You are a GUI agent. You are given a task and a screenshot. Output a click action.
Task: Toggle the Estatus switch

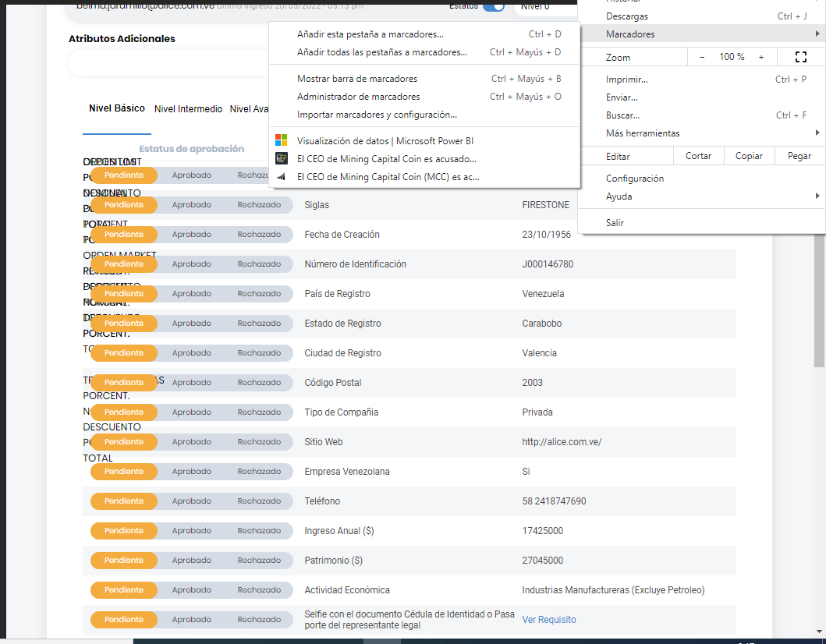point(494,6)
